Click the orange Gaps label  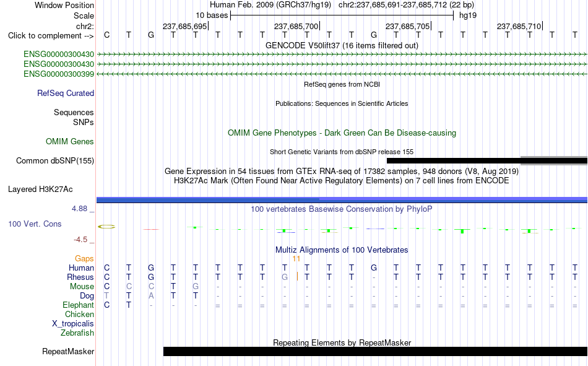coord(84,258)
